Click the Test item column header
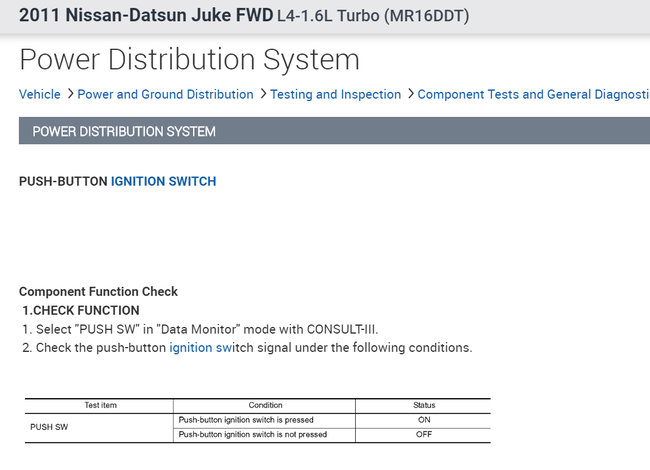The image size is (650, 470). (x=100, y=405)
